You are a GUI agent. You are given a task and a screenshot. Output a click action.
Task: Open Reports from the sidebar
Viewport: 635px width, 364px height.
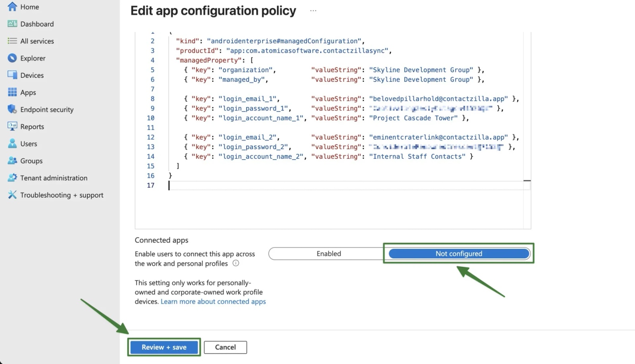click(32, 127)
